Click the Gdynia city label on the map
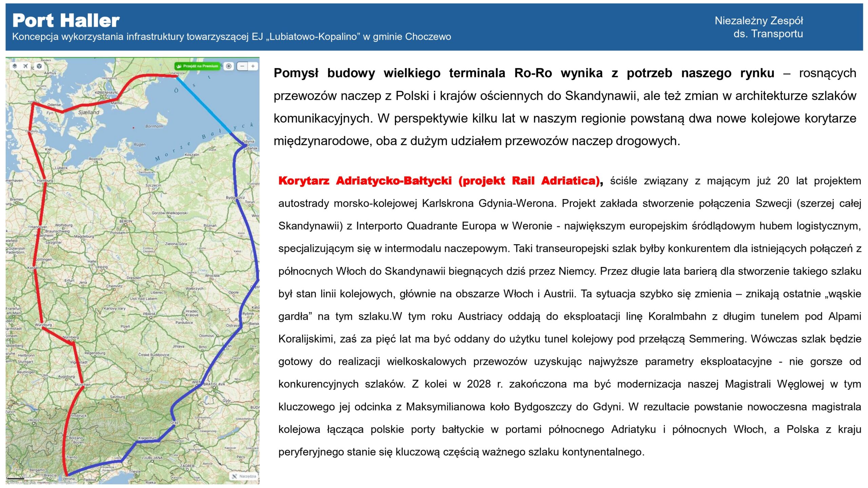Viewport: 868px width, 488px height. pyautogui.click(x=248, y=141)
